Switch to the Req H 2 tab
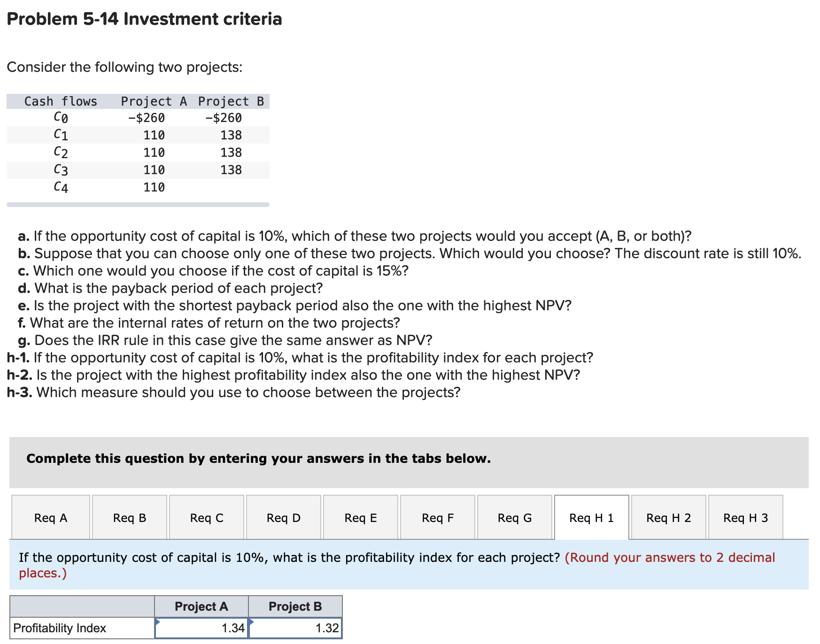This screenshot has height=644, width=820. tap(668, 517)
